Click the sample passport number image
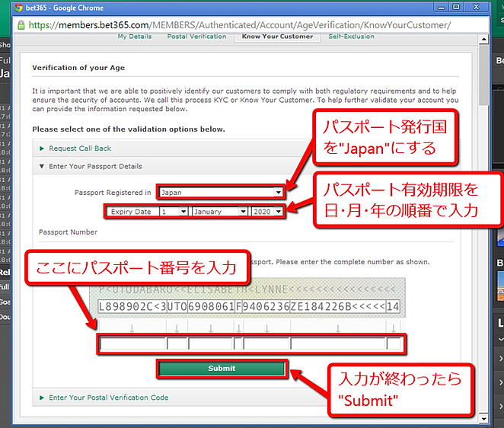 247,298
